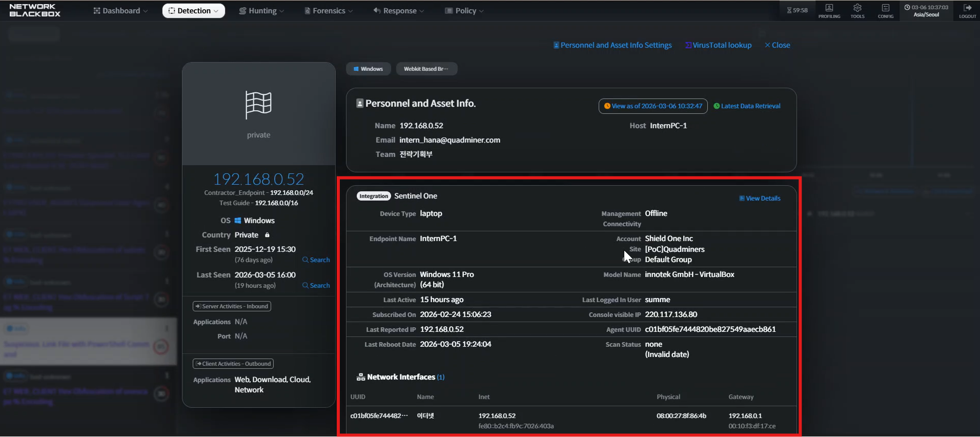Click the Network Blackbox logo
This screenshot has width=980, height=437.
pos(35,10)
